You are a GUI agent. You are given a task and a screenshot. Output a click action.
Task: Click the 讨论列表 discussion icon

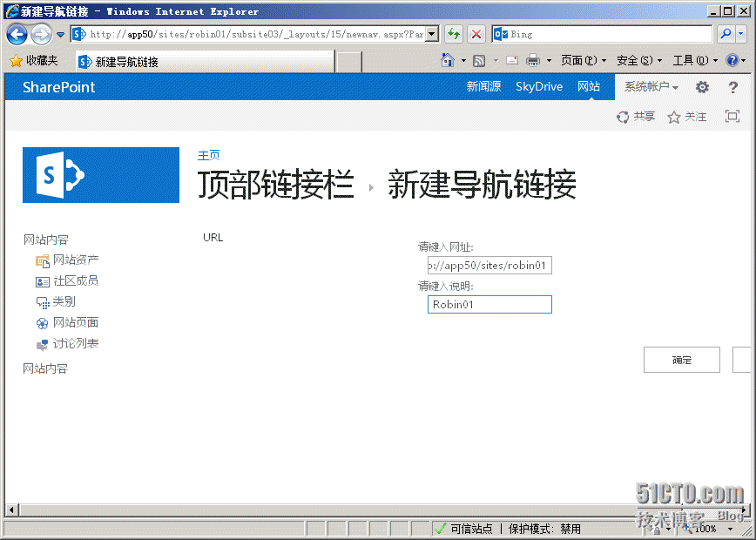pyautogui.click(x=43, y=345)
